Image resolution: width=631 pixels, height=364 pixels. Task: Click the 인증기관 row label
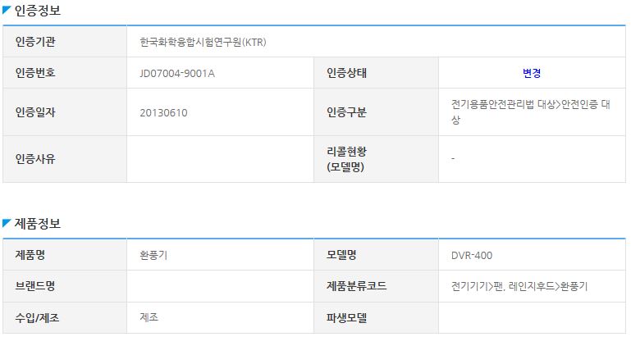tap(65, 42)
